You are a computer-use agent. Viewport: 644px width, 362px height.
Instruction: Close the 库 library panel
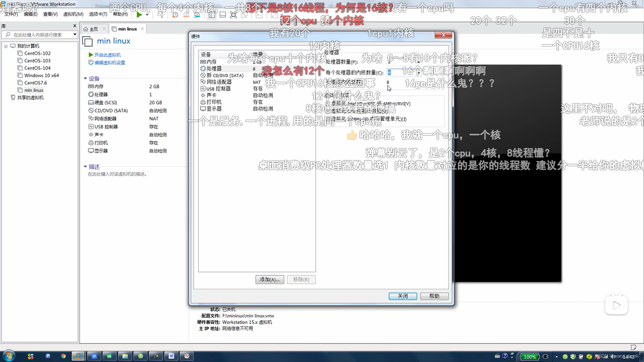coord(75,26)
